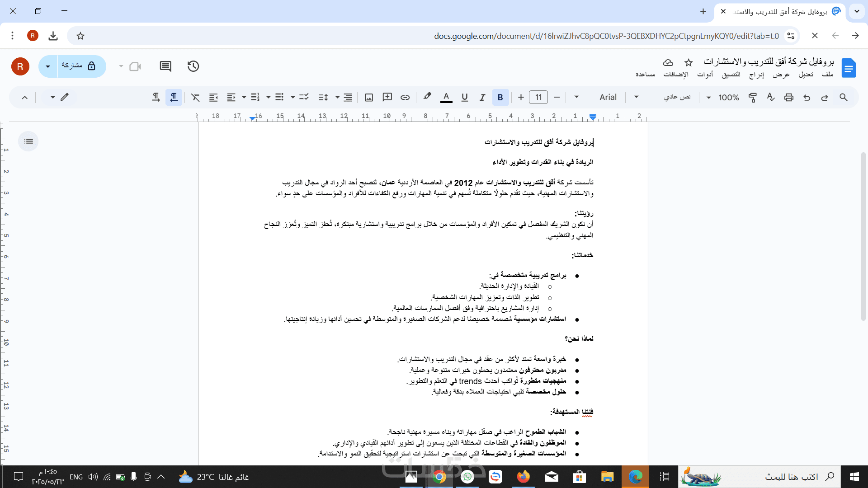Show the document outline icon

click(28, 141)
